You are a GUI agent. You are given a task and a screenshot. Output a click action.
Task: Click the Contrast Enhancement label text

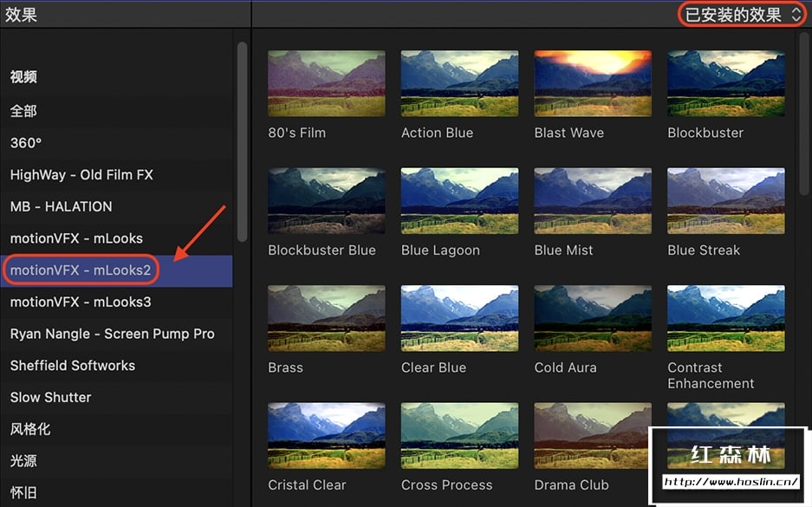(711, 376)
